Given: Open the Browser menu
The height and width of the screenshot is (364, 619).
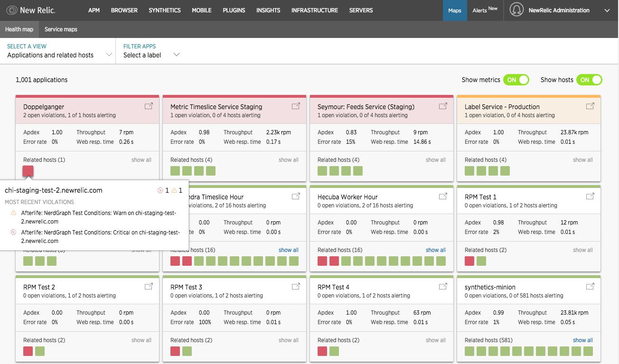Looking at the screenshot, I should click(124, 10).
